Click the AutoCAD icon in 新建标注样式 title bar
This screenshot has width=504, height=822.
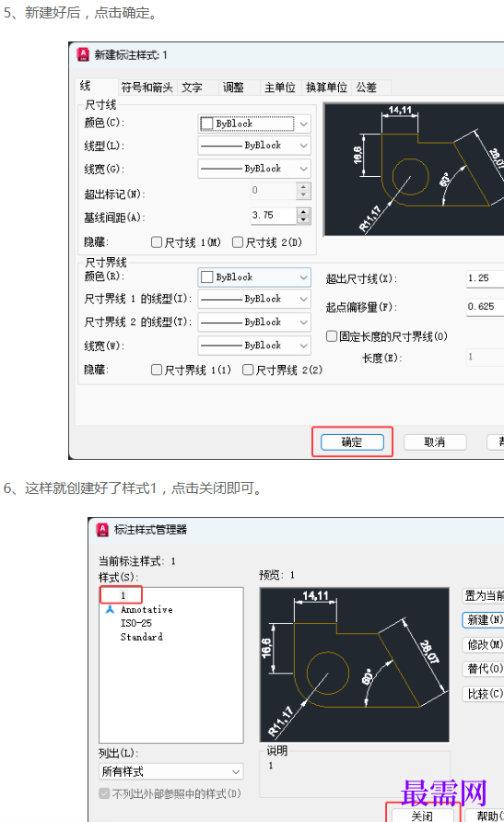pyautogui.click(x=83, y=54)
